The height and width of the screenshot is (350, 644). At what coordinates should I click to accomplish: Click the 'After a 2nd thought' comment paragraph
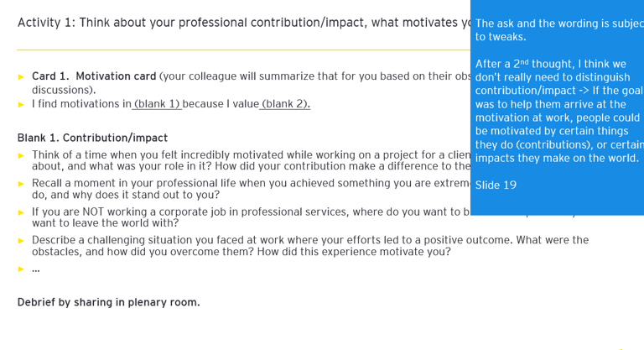(559, 111)
